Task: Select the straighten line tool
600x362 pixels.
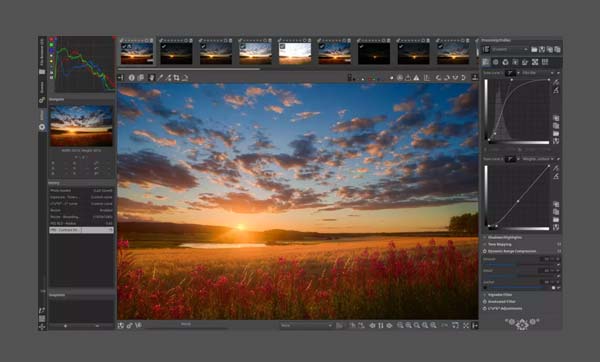Action: click(x=185, y=78)
